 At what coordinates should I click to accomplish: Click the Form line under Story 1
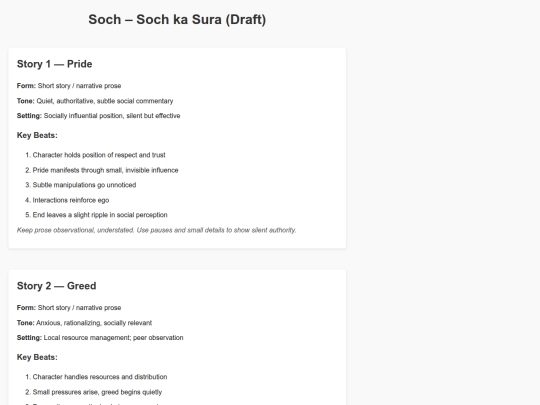click(69, 86)
